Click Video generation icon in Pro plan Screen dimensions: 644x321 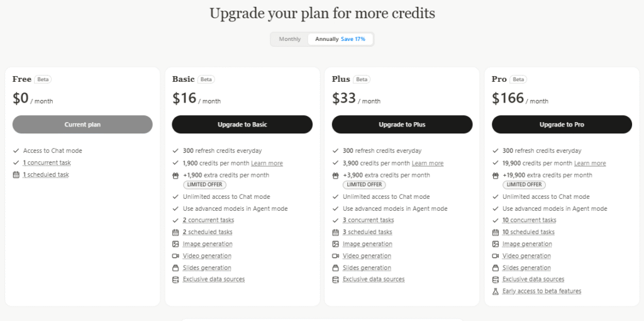[496, 256]
